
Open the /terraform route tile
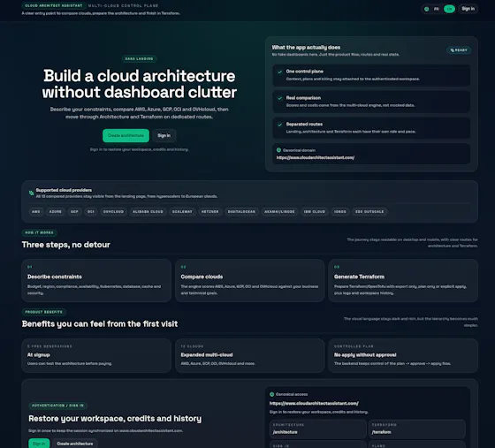417,429
